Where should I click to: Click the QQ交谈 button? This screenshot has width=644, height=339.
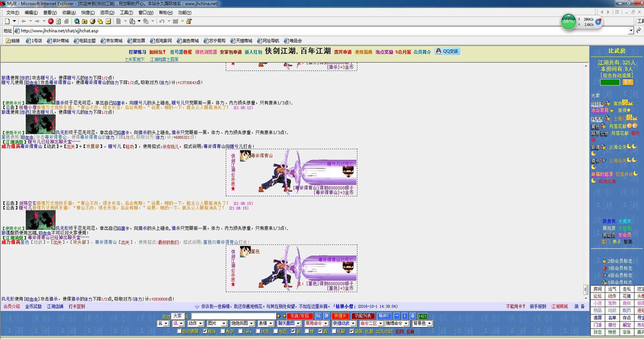coord(447,51)
